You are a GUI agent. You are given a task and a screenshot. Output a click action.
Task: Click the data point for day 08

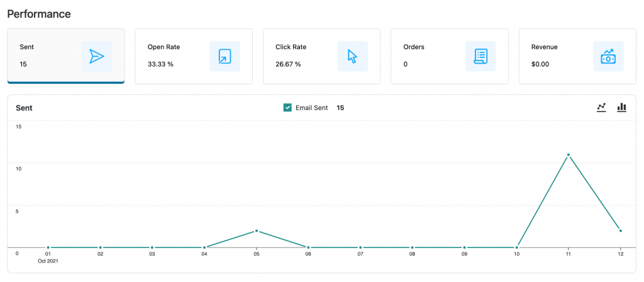click(413, 247)
